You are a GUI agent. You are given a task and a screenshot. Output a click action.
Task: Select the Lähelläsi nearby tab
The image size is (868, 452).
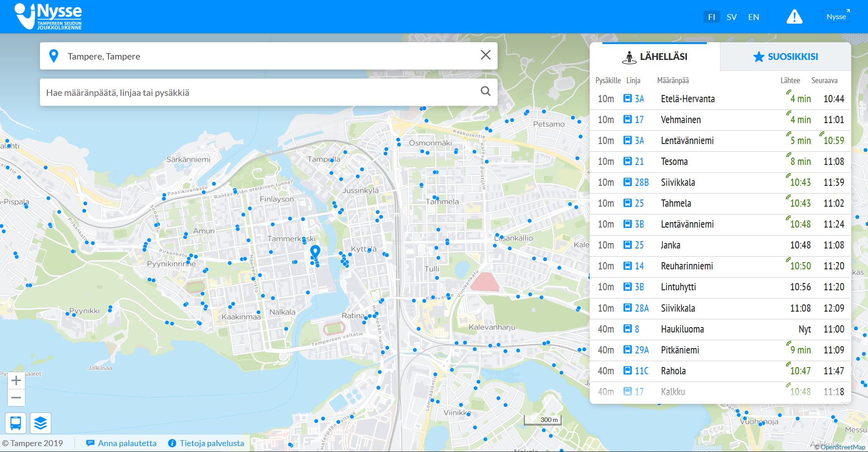654,57
